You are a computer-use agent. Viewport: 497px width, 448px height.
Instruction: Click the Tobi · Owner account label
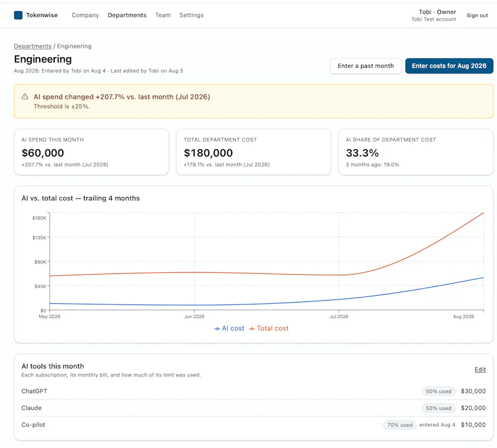point(437,12)
